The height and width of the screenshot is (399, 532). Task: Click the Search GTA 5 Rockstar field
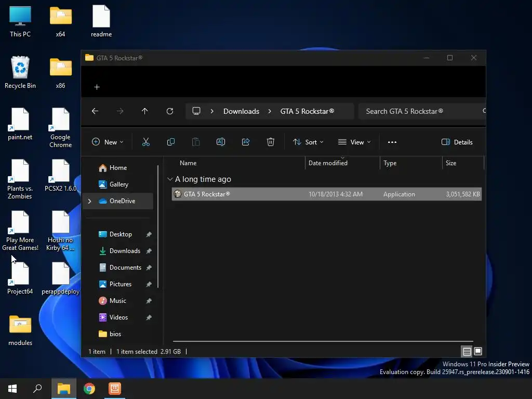[422, 111]
